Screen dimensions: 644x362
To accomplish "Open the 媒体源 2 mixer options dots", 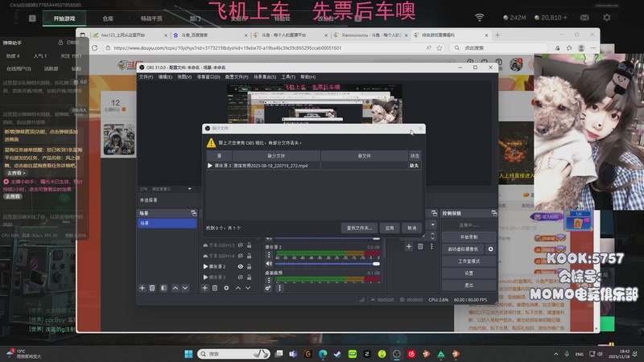I will click(269, 255).
